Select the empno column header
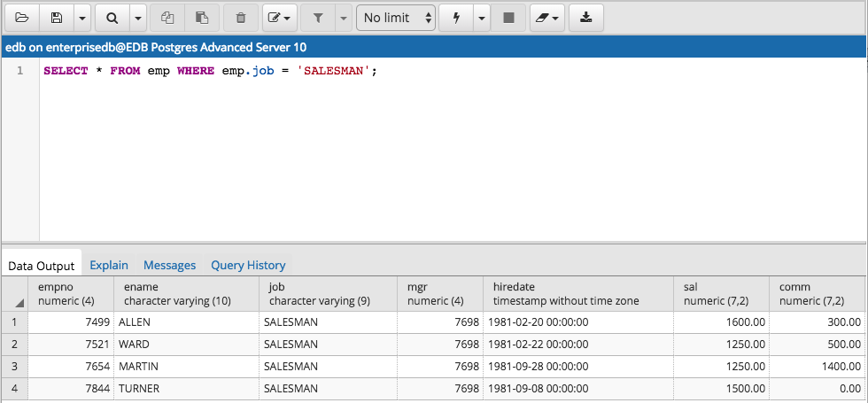This screenshot has width=868, height=403. coord(71,294)
